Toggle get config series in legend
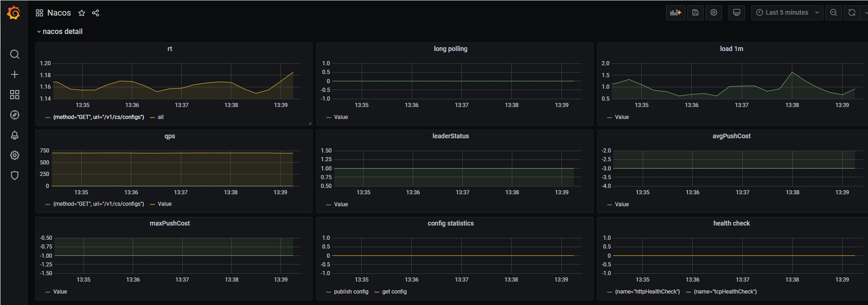The height and width of the screenshot is (305, 868). (394, 292)
